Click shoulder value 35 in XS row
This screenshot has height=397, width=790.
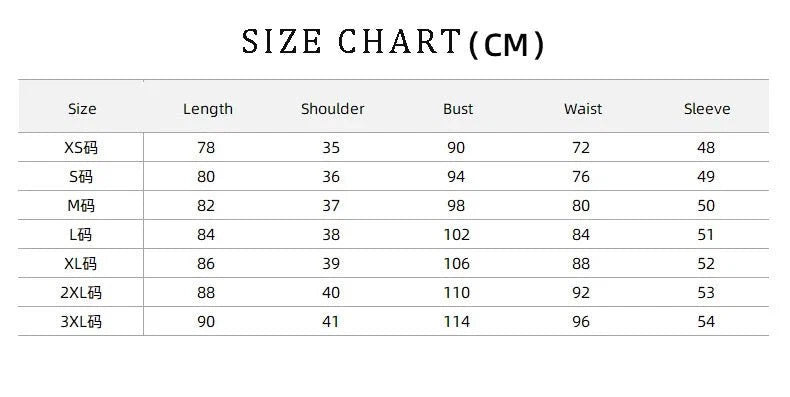[x=331, y=148]
